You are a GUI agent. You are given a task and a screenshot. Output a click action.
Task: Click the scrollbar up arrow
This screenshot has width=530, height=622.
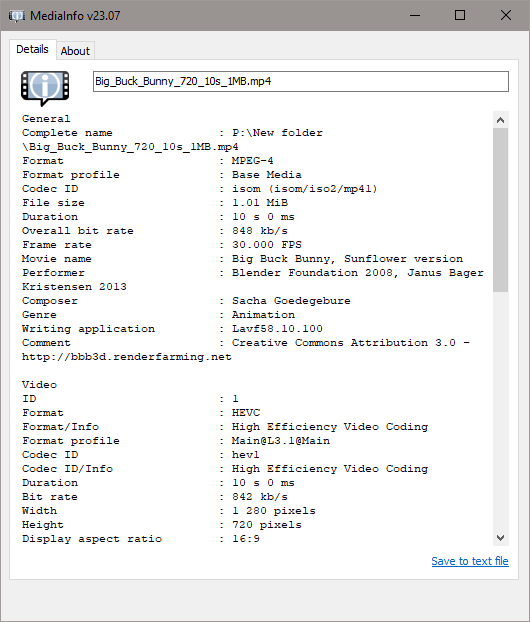pos(500,120)
